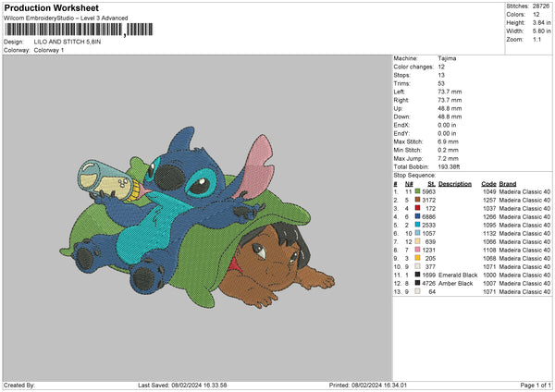Click the Zoom value 1:1
The width and height of the screenshot is (555, 392).
[x=536, y=39]
